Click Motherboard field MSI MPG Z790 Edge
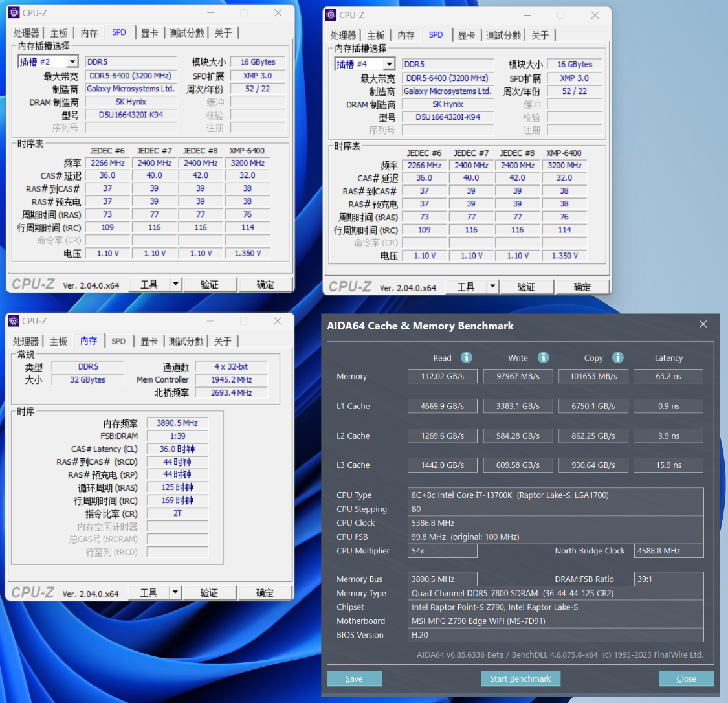728x703 pixels. click(x=556, y=621)
